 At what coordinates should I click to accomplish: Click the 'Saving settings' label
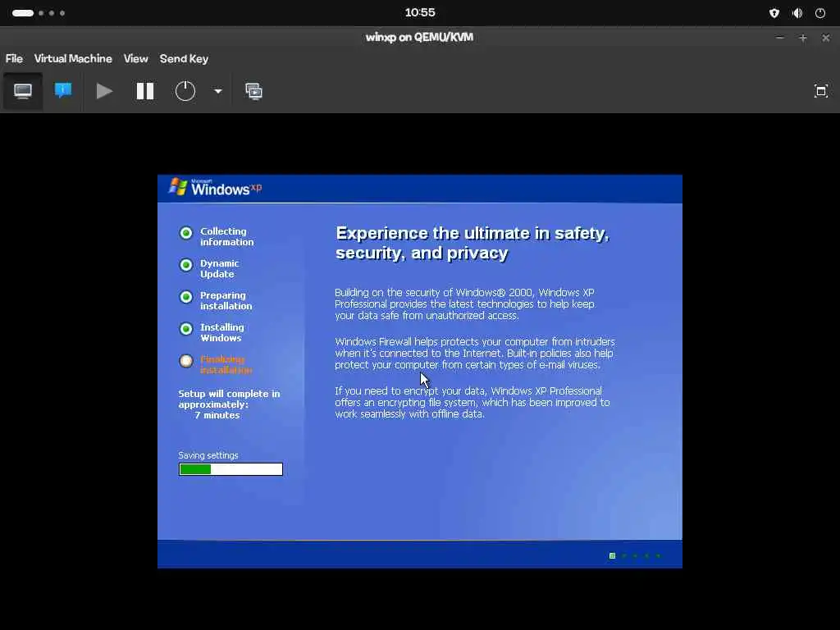pyautogui.click(x=208, y=455)
